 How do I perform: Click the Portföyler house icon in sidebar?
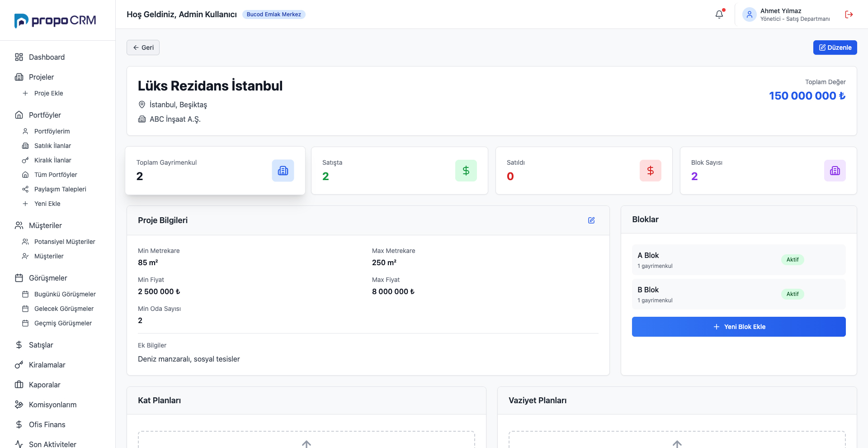click(19, 115)
